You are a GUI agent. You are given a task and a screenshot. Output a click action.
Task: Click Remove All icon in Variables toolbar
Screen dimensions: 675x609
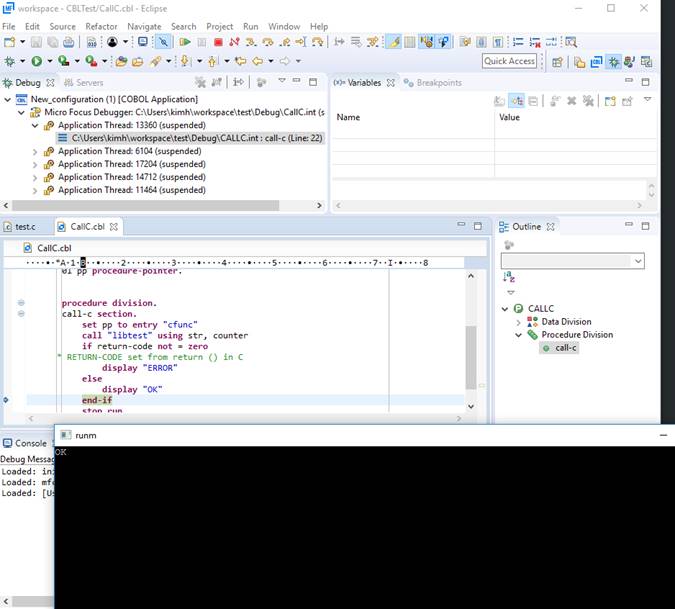(x=589, y=101)
